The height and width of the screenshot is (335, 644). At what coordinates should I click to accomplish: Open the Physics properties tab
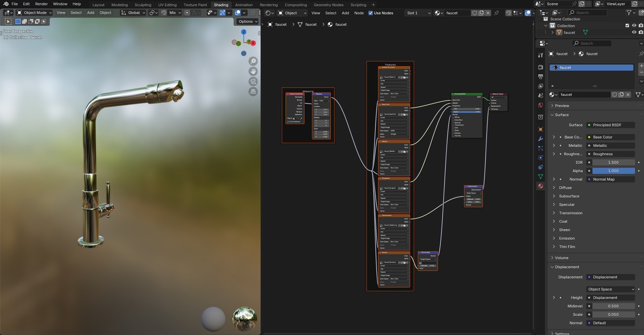[x=540, y=158]
